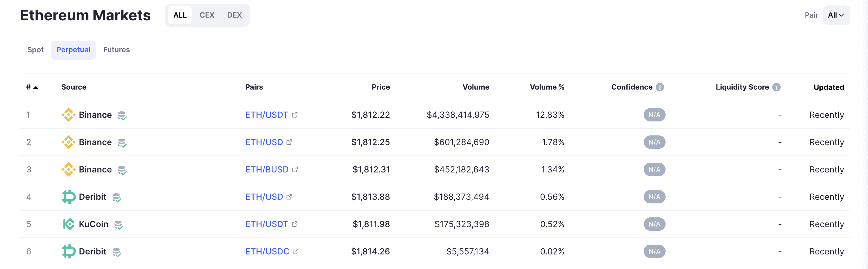Switch the exchange filter to DEX

point(234,15)
